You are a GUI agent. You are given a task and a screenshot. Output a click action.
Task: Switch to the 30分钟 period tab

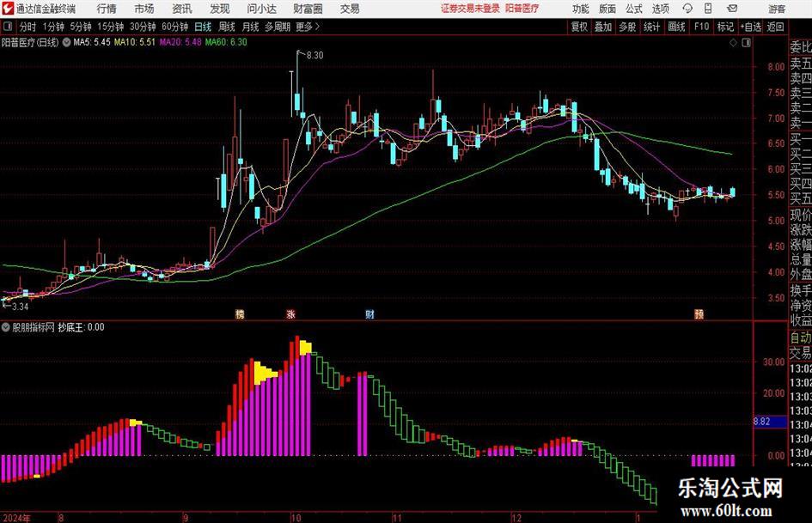coord(143,27)
